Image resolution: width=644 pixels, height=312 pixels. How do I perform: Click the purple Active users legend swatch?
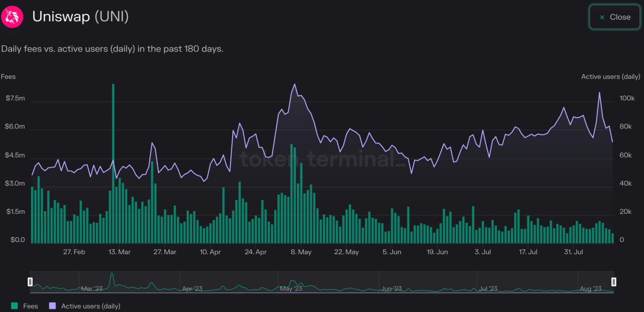pos(52,306)
